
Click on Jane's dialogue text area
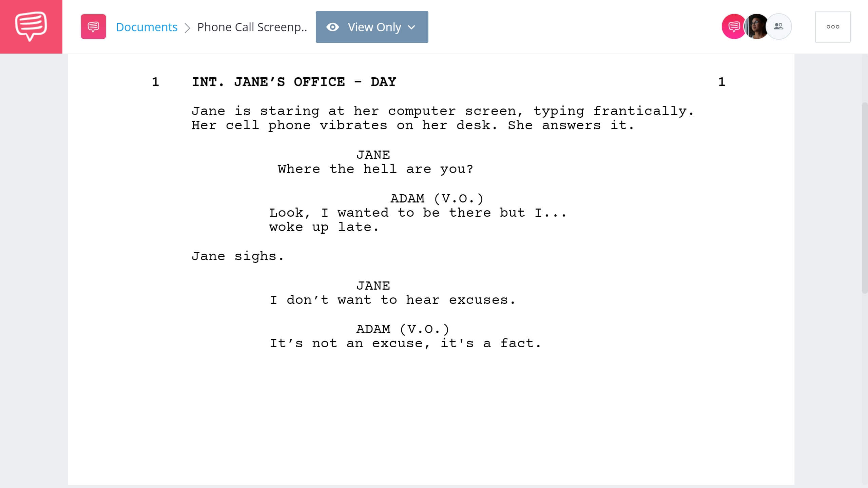[374, 169]
